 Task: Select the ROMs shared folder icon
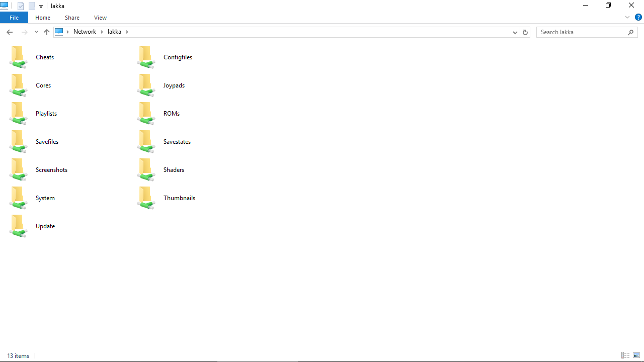click(x=146, y=114)
